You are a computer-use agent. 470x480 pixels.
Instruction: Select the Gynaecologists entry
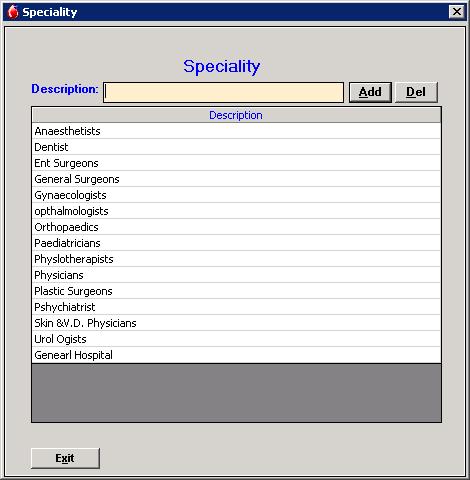tap(236, 195)
